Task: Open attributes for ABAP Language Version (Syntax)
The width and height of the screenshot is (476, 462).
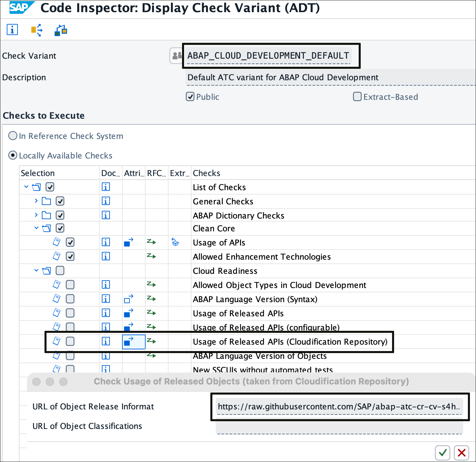Action: [129, 299]
